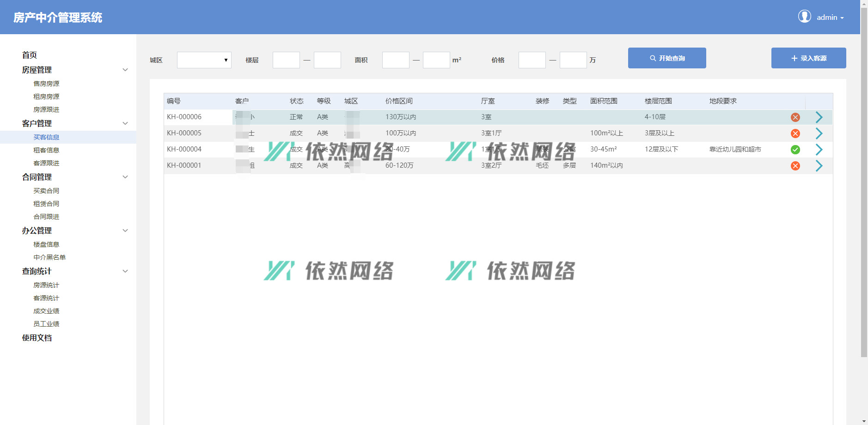
Task: Collapse the 合同管理 menu section
Action: pos(125,177)
